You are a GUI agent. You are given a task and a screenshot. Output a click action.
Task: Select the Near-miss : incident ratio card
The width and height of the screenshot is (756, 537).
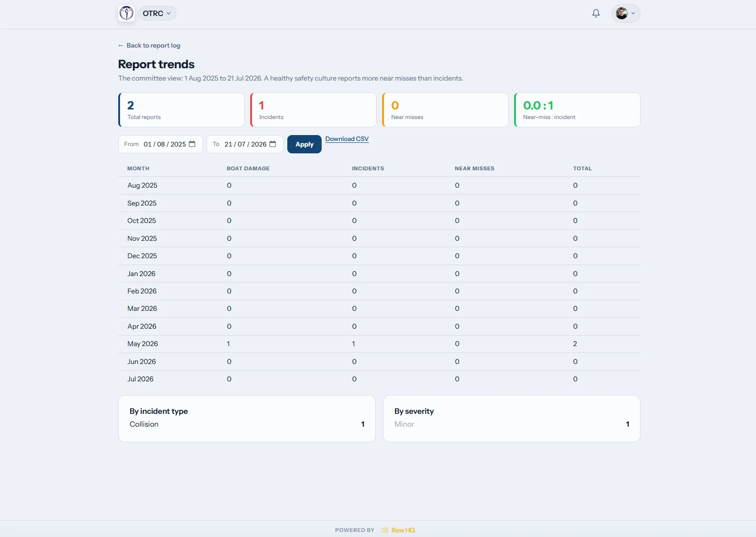[577, 110]
